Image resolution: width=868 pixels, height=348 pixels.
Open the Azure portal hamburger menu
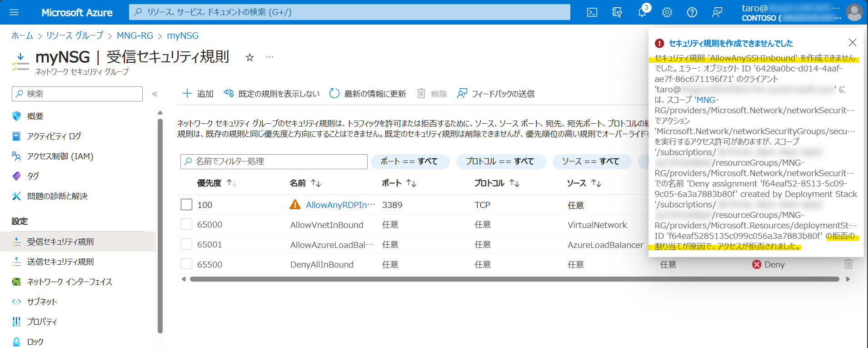pos(14,12)
